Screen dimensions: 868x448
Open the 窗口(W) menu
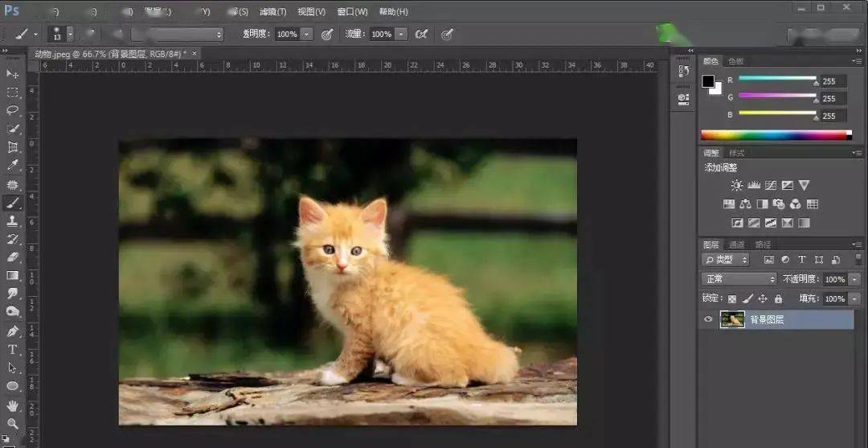click(x=353, y=11)
